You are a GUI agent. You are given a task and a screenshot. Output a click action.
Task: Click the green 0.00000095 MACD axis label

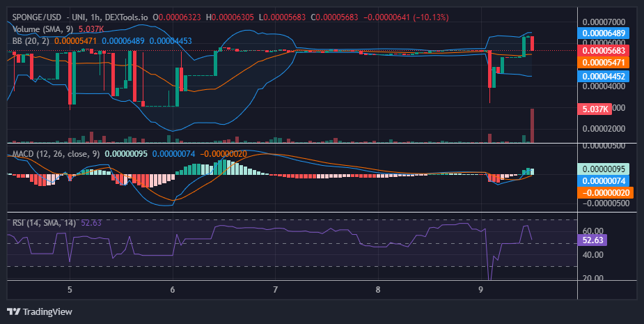[604, 169]
